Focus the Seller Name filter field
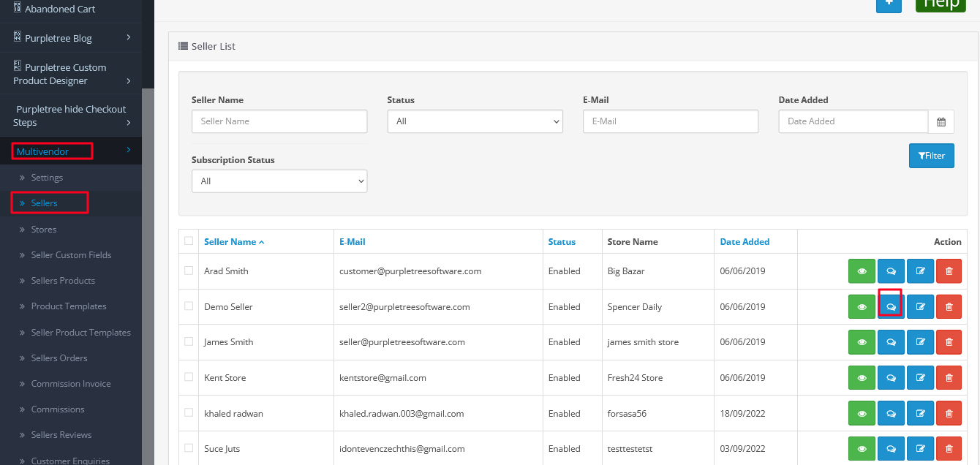The height and width of the screenshot is (465, 980). pos(279,121)
